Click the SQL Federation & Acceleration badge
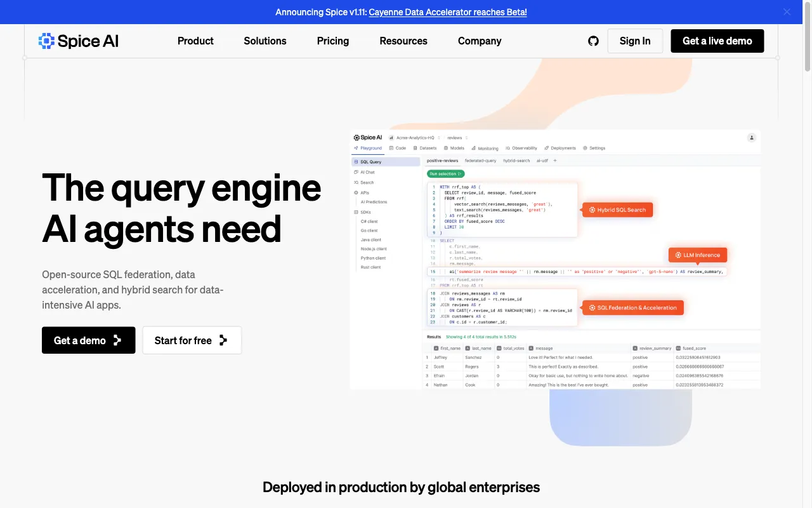This screenshot has width=812, height=508. coord(632,308)
